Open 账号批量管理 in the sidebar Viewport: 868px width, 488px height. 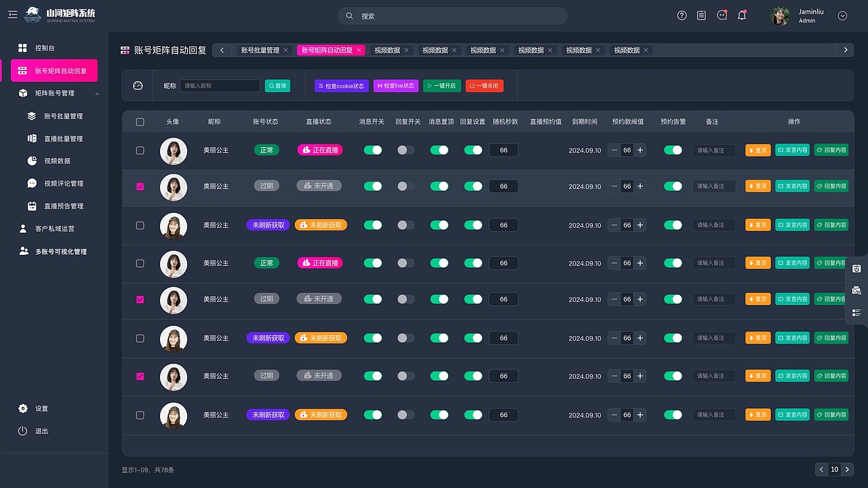(x=54, y=116)
